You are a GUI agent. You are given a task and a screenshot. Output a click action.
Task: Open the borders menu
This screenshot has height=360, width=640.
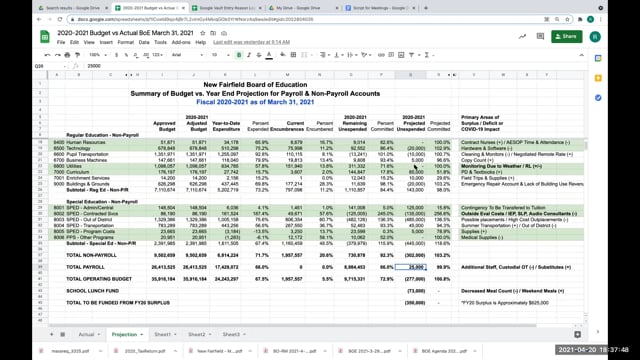pyautogui.click(x=293, y=55)
